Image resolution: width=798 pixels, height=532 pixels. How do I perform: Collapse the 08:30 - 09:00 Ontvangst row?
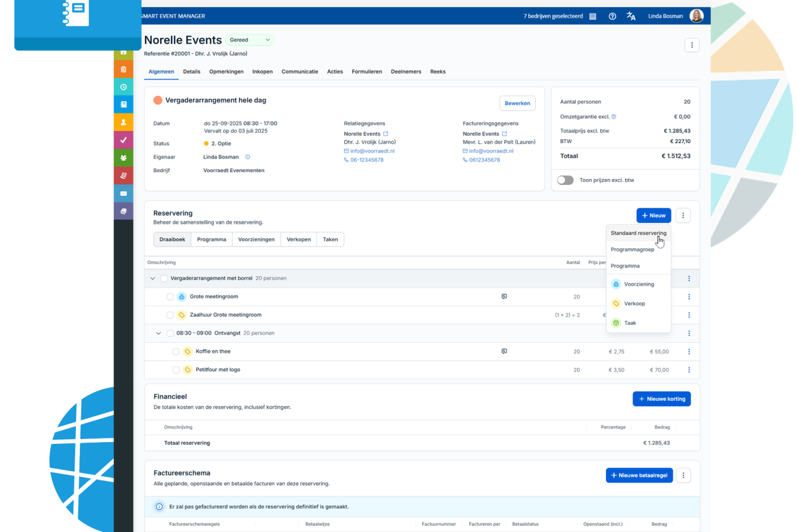pos(158,332)
